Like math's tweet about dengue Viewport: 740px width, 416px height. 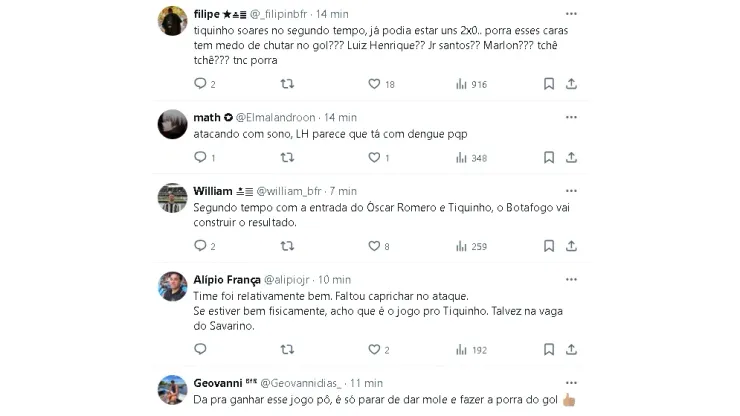[373, 157]
